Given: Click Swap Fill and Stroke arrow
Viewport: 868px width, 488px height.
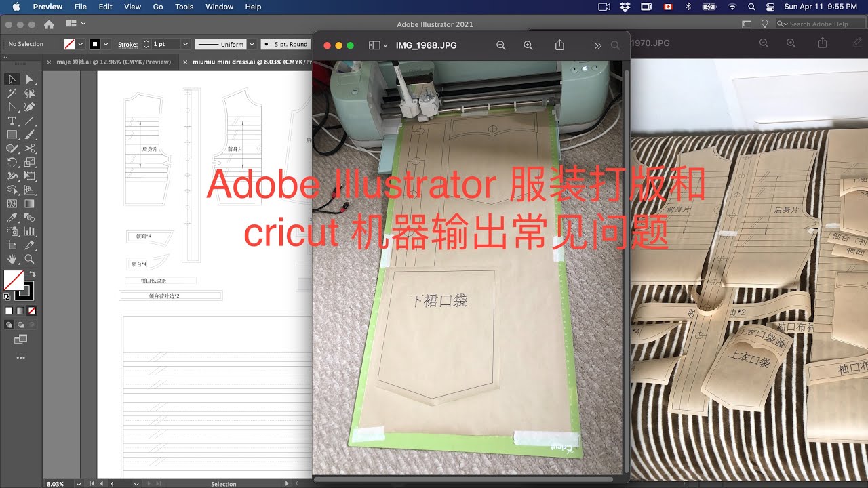Looking at the screenshot, I should (x=32, y=274).
